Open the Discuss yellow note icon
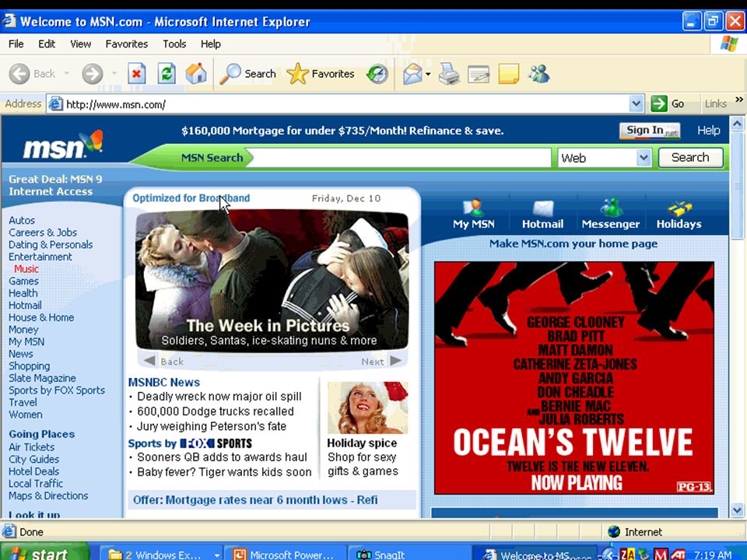 click(508, 75)
